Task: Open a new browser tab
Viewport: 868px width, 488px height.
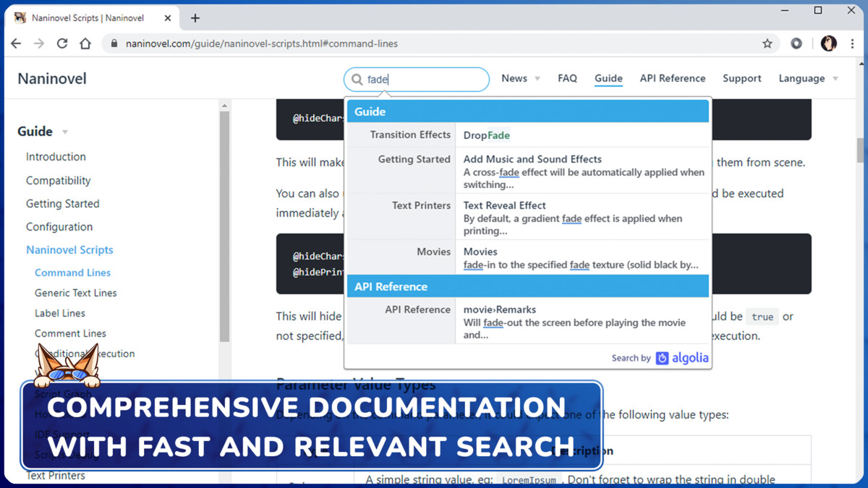Action: pyautogui.click(x=195, y=18)
